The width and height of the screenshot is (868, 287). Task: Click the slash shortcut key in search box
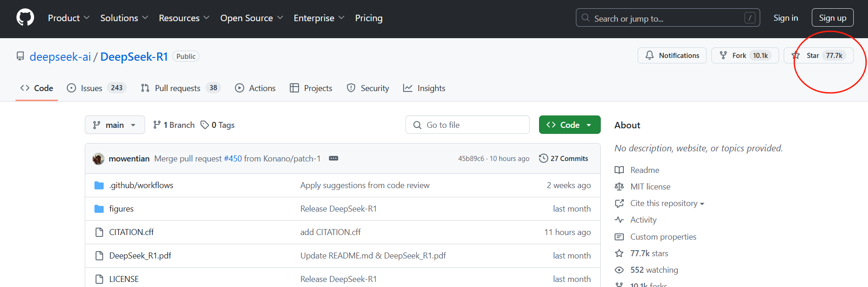[750, 18]
